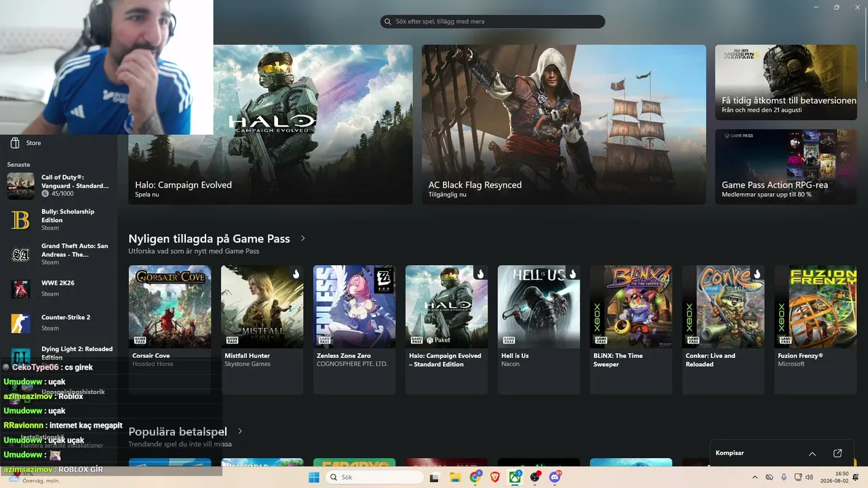The height and width of the screenshot is (488, 868).
Task: Open the Fuzion Frenzy game cover
Action: pos(815,306)
